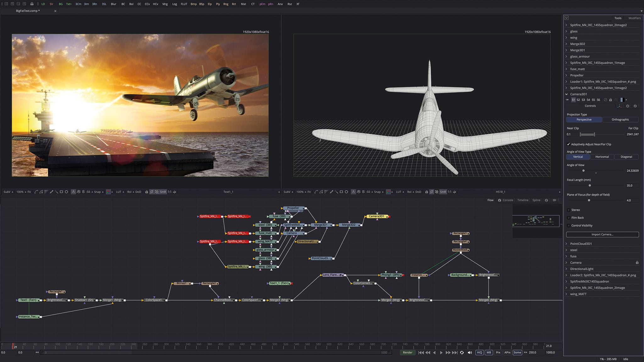Viewport: 644px width, 362px height.
Task: Play the composition forward
Action: 441,353
